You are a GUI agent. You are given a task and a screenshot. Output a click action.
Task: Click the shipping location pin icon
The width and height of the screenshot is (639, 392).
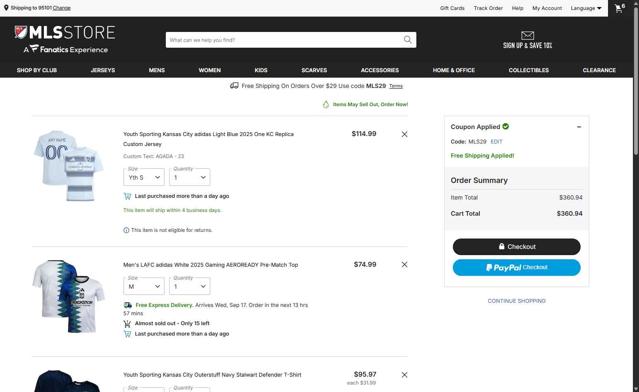6,8
